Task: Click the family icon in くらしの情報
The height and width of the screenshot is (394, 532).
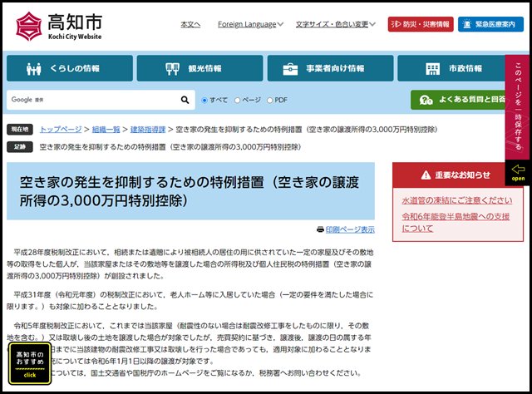Action: [33, 69]
